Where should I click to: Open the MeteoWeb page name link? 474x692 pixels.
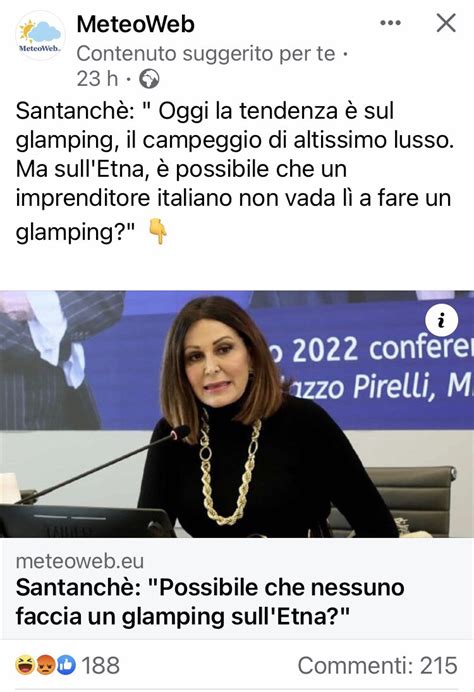pyautogui.click(x=135, y=24)
